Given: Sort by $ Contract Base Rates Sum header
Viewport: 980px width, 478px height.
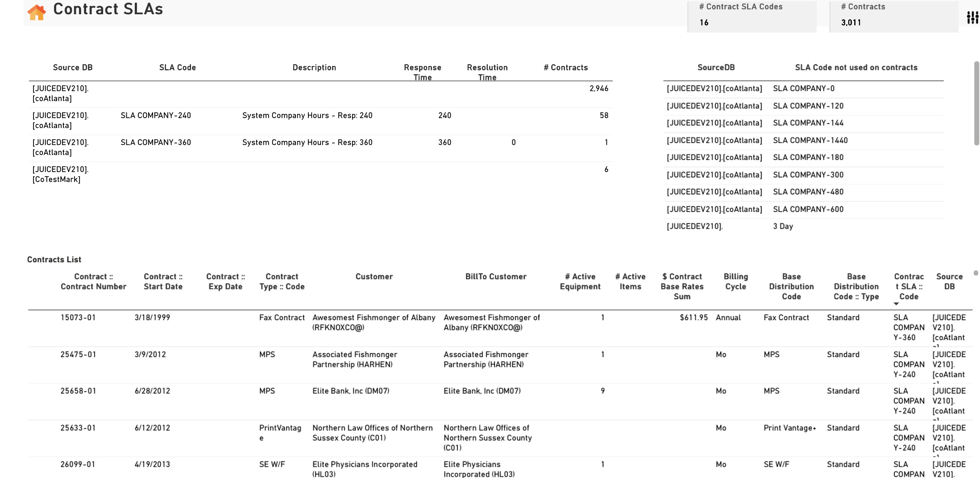Looking at the screenshot, I should pyautogui.click(x=682, y=286).
